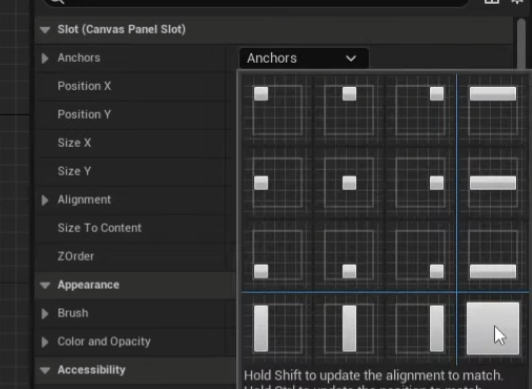Select the bottom-right anchor preset

(420, 255)
